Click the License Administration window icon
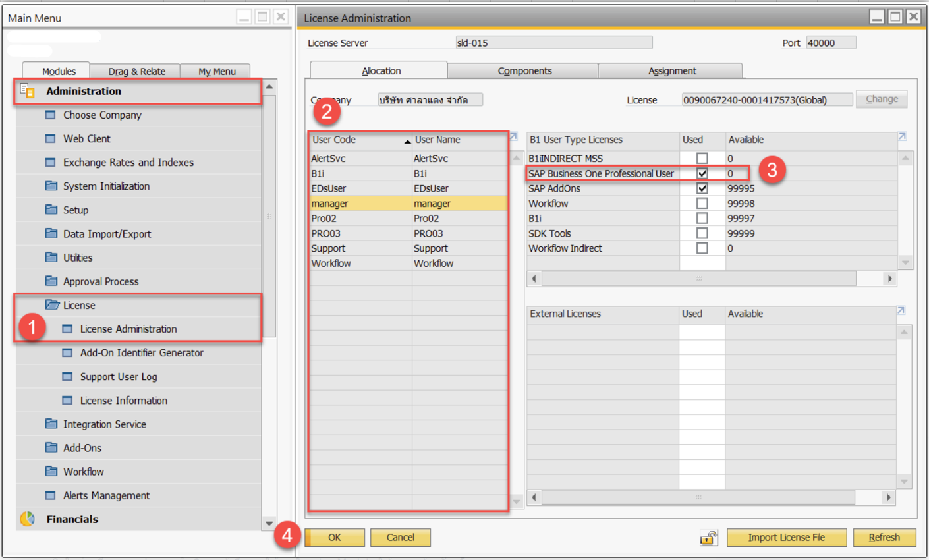Viewport: 929px width, 560px height. pos(68,329)
